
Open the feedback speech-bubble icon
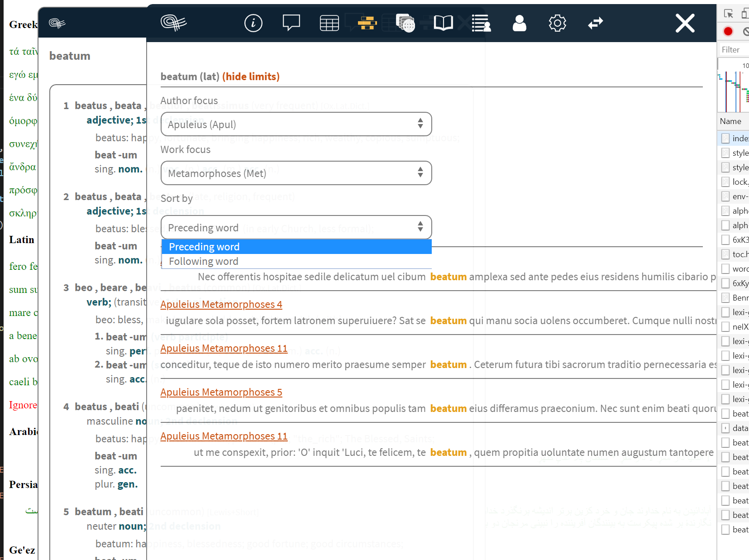click(x=291, y=22)
